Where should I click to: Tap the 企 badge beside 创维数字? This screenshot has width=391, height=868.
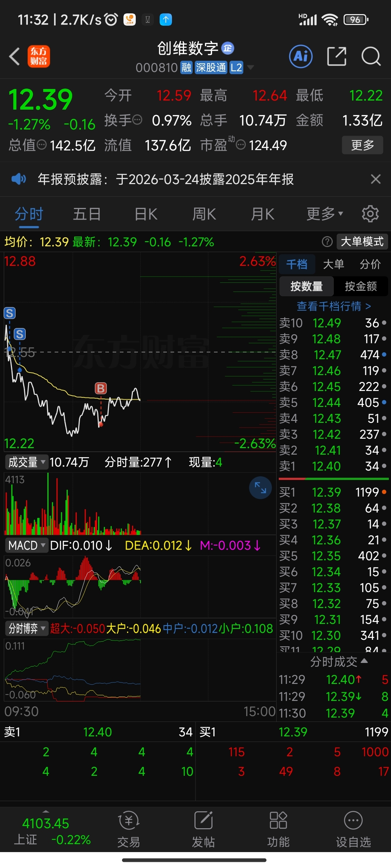[x=228, y=48]
